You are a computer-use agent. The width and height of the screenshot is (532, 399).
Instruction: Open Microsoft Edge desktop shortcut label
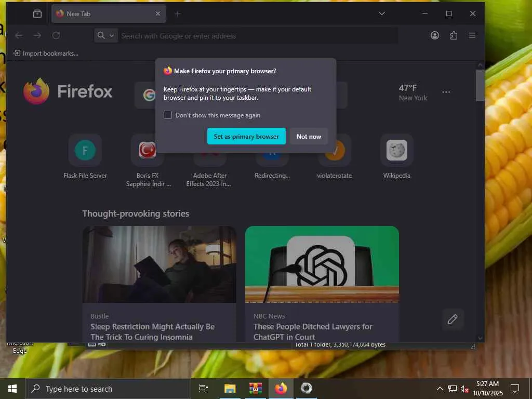tap(20, 348)
